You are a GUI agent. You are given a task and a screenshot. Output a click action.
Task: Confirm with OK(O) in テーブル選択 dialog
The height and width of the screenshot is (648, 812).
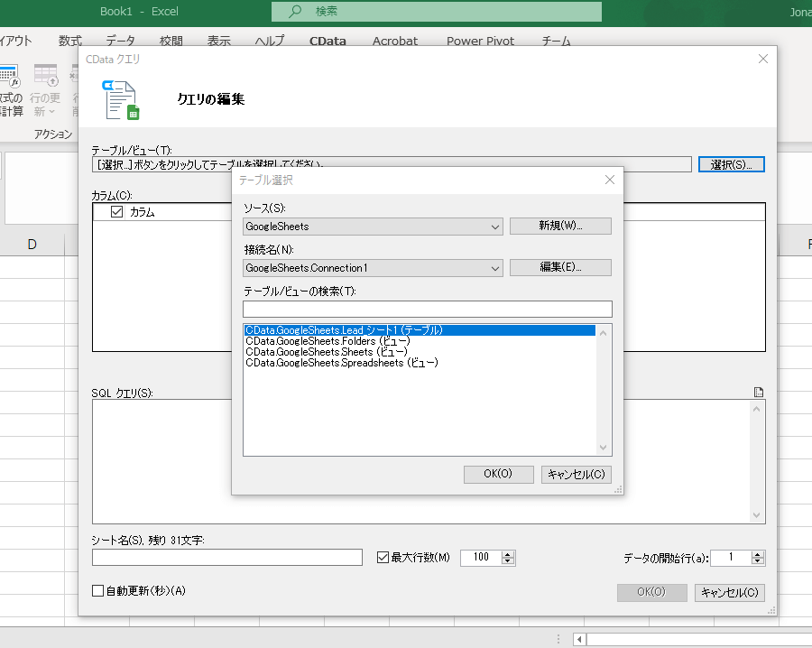[498, 474]
